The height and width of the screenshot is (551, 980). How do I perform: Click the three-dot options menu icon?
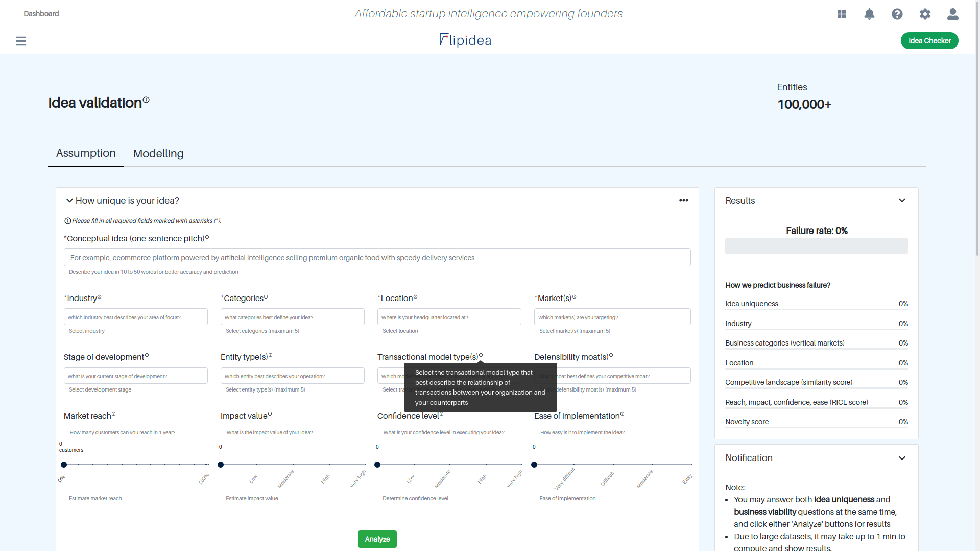(683, 200)
